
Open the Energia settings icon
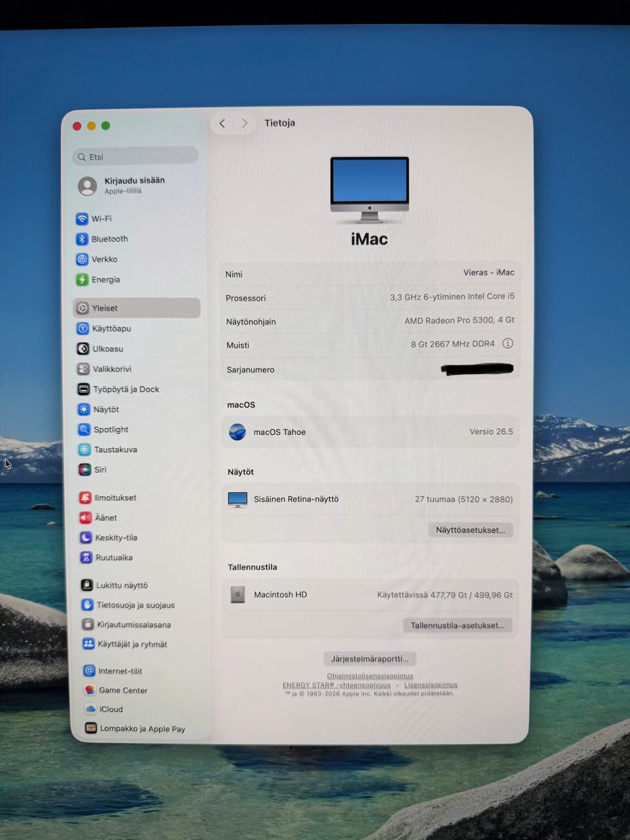[x=82, y=280]
